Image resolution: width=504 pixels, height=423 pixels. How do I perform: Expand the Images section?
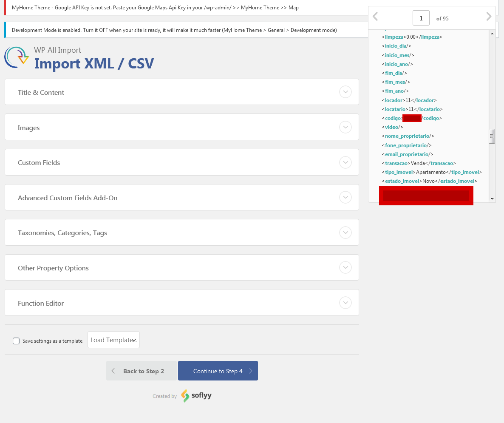pyautogui.click(x=345, y=127)
